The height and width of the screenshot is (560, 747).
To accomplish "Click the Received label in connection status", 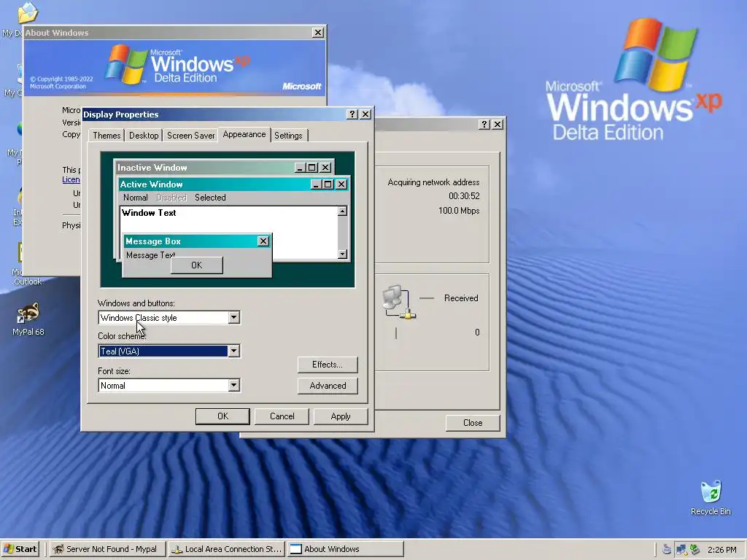I will point(461,298).
